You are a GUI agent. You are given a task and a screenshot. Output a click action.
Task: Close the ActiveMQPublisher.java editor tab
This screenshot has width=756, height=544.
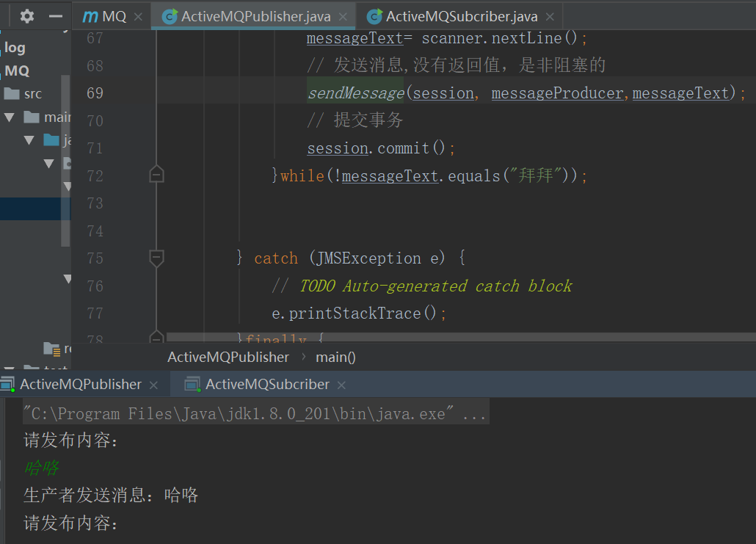pyautogui.click(x=343, y=17)
